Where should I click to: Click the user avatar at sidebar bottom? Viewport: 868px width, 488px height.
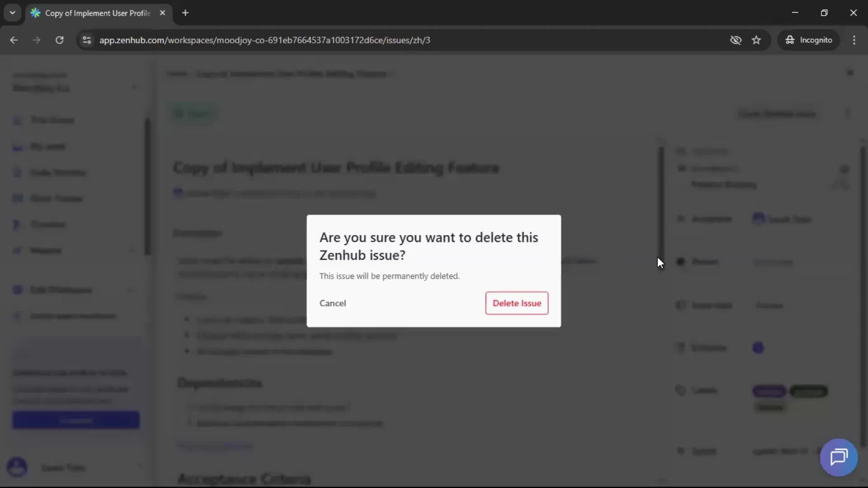click(x=17, y=468)
